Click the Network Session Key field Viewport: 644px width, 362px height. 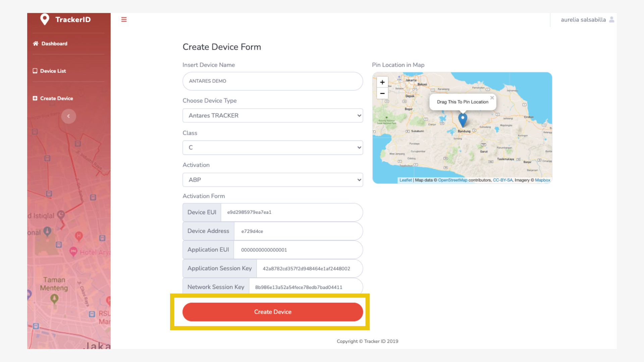(x=305, y=287)
